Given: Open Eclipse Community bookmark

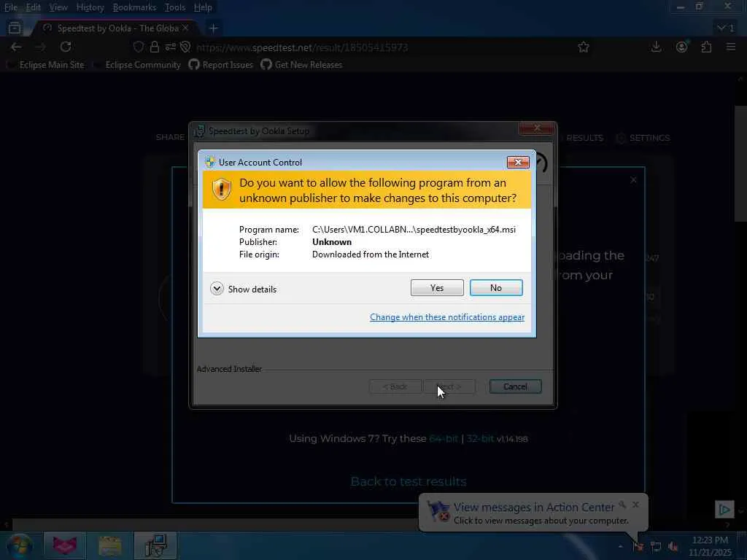Looking at the screenshot, I should (137, 65).
